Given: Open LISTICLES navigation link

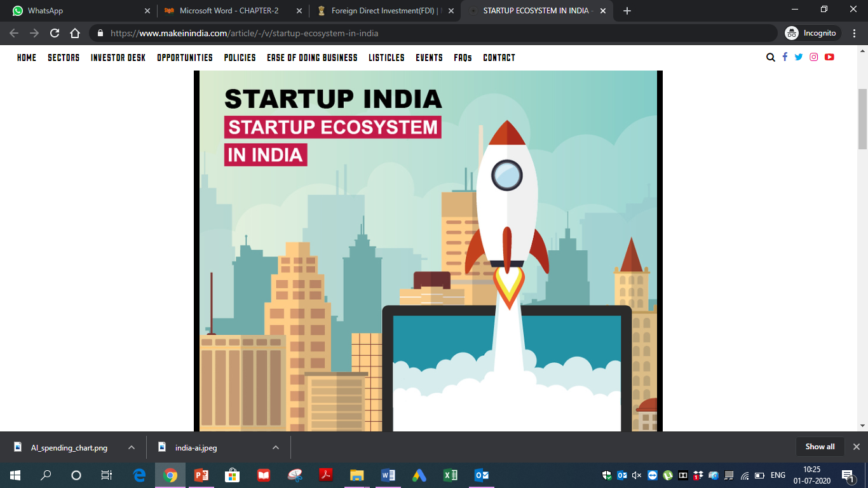Looking at the screenshot, I should click(x=386, y=57).
